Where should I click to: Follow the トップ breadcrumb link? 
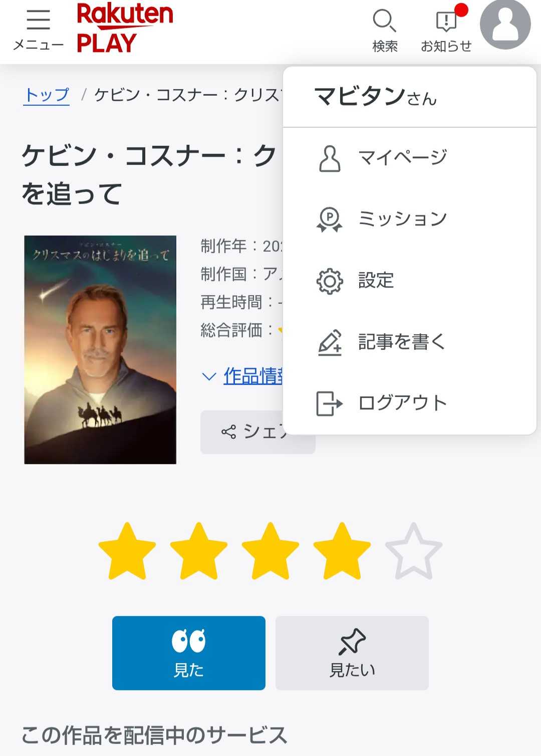pos(47,95)
